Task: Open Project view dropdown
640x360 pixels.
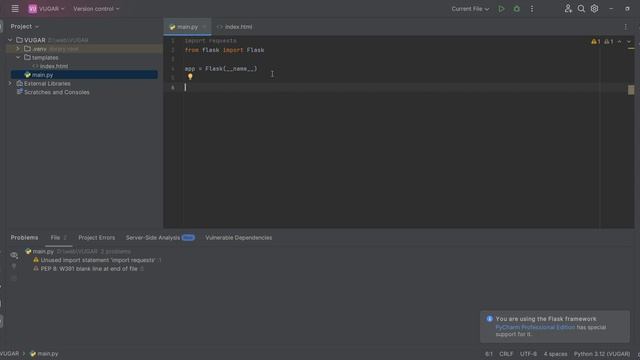Action: point(24,27)
